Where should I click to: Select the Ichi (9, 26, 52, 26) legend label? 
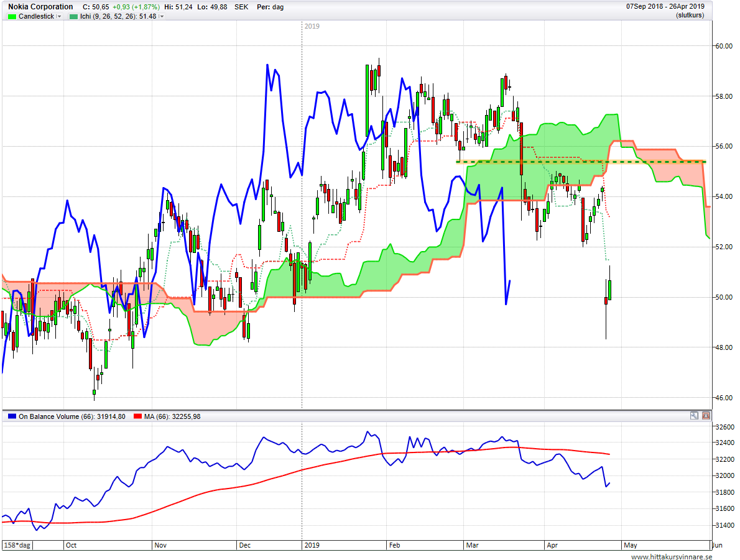click(x=118, y=17)
